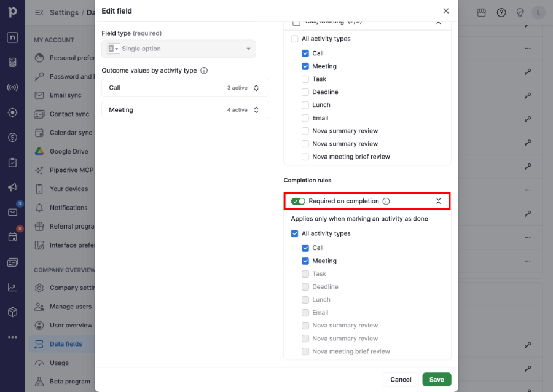Click the lightbulb tips icon
Viewport: 553px width, 392px height.
[519, 13]
